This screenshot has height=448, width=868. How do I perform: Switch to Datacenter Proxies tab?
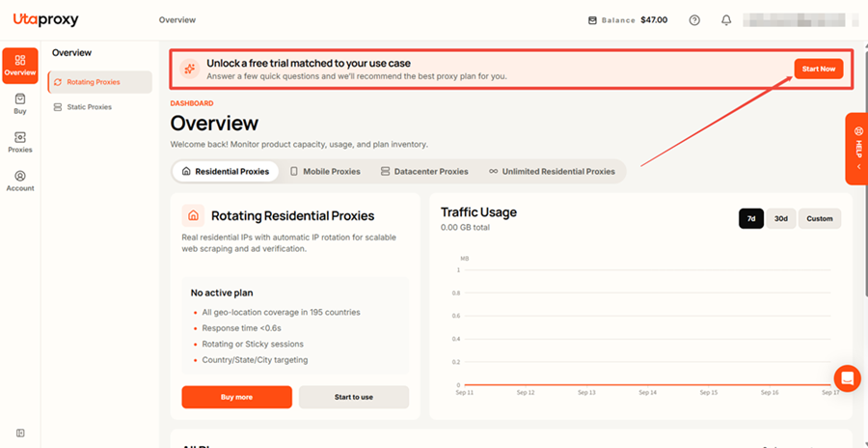(424, 171)
